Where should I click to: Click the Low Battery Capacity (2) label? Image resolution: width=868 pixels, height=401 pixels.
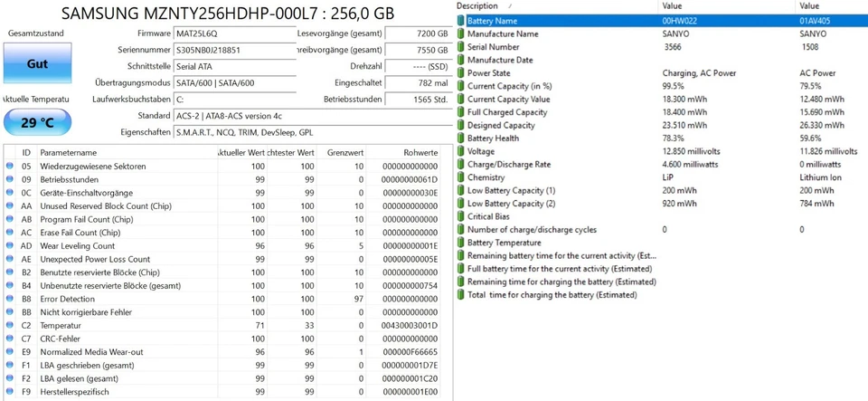[511, 204]
